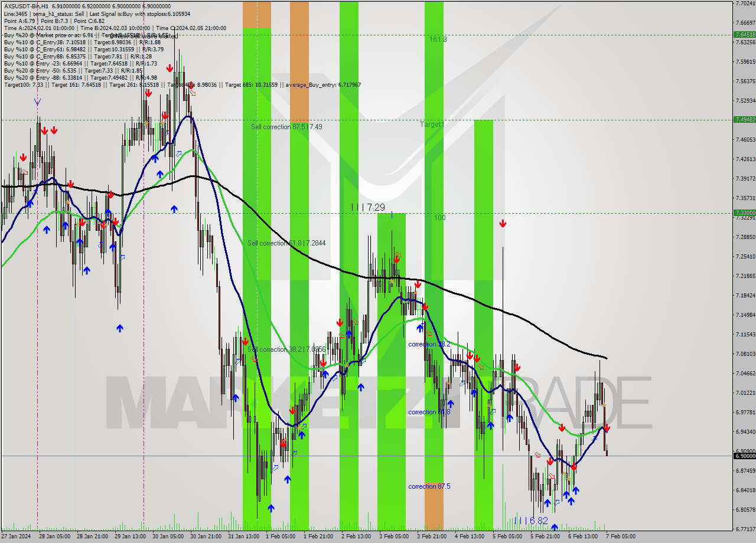756x543 pixels.
Task: Click the '161.8' Fibonacci level label
Action: tap(438, 40)
